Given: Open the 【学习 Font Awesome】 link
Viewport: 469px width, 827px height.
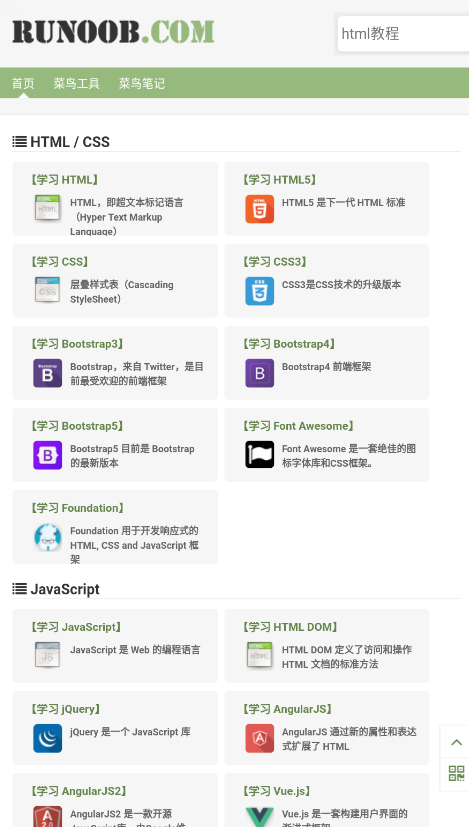Looking at the screenshot, I should click(299, 426).
